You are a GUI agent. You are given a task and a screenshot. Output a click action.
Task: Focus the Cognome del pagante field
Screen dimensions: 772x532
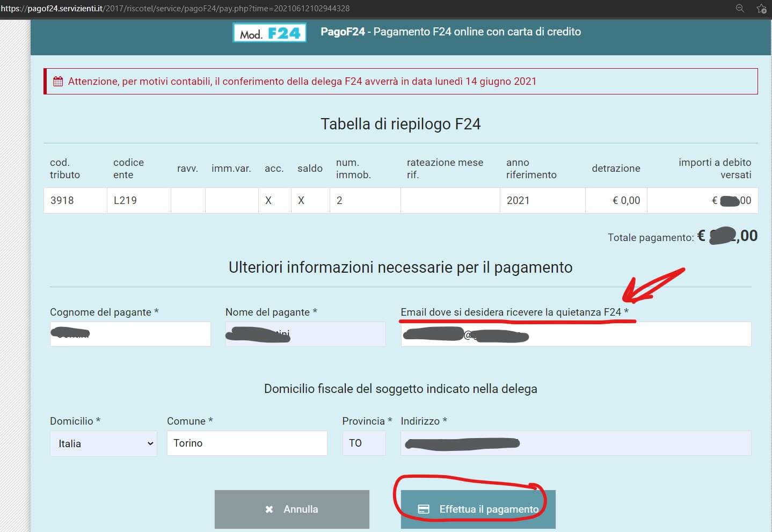click(130, 334)
